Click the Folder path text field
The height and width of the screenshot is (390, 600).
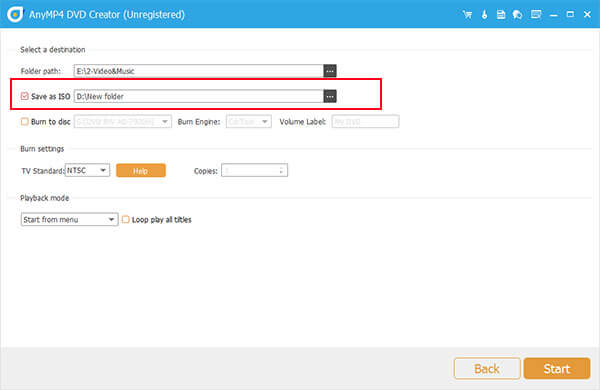[199, 71]
